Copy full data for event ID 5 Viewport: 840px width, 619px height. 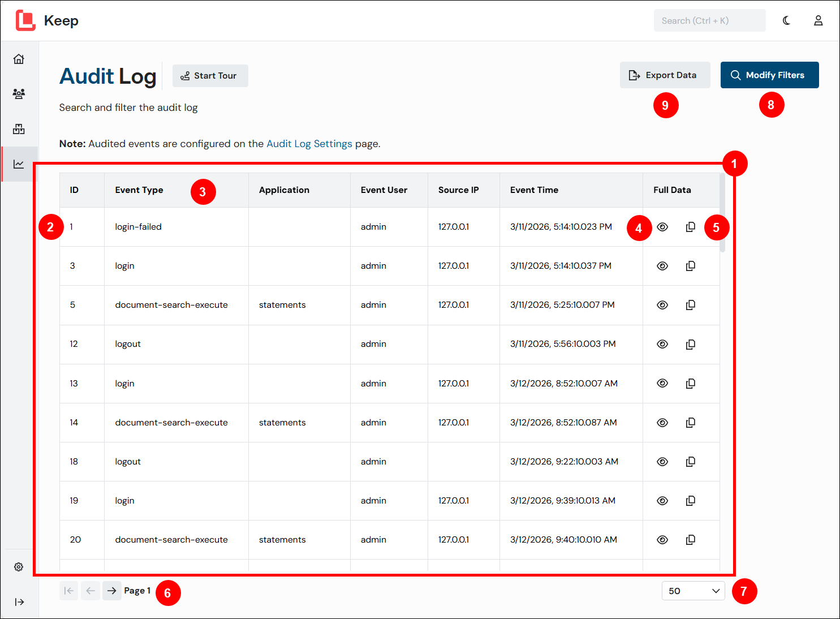[x=691, y=305]
